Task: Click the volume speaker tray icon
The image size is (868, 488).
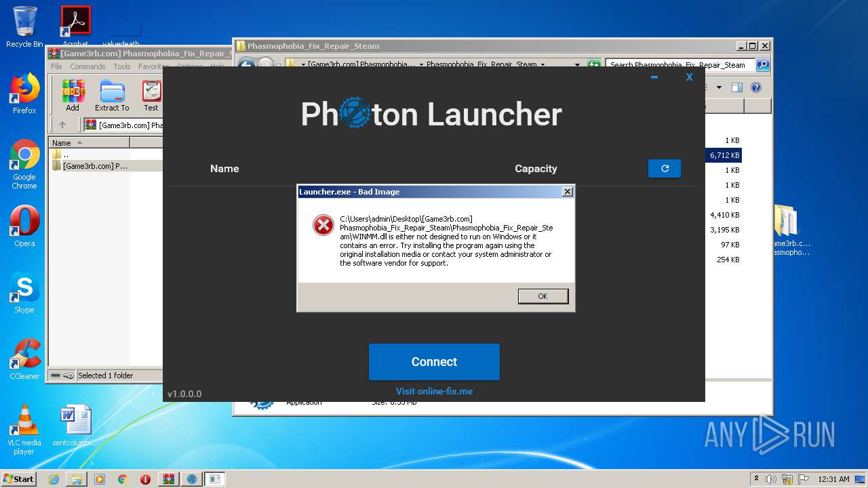Action: pos(771,479)
